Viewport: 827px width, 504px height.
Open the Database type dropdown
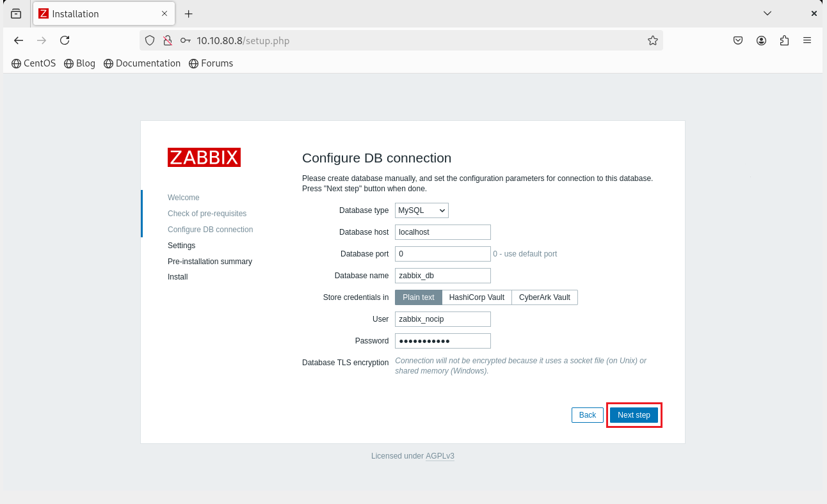click(422, 210)
